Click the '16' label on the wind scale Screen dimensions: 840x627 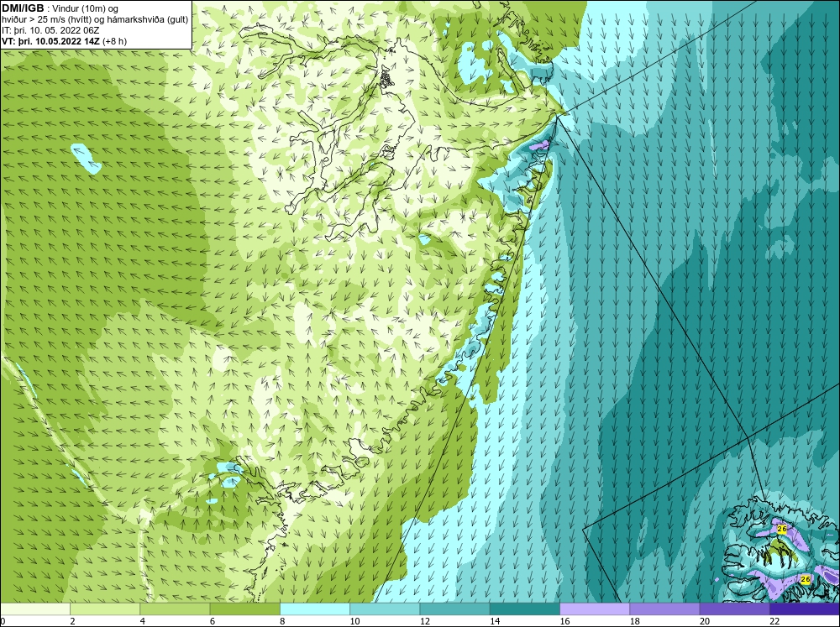pyautogui.click(x=564, y=621)
